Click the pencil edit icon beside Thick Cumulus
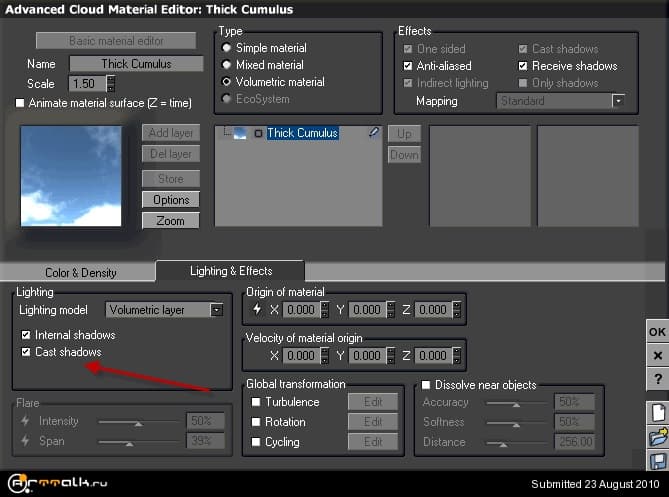669x497 pixels. pos(374,132)
